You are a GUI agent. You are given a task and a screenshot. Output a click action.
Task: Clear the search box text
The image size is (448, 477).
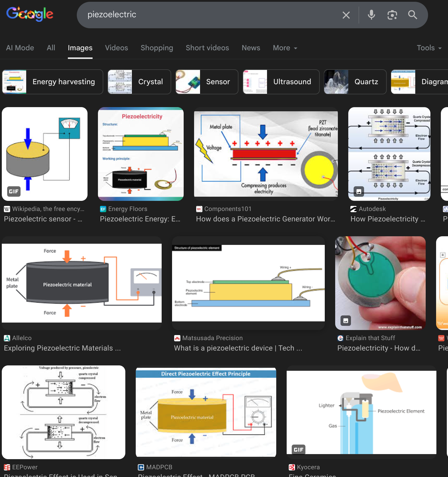click(x=346, y=15)
